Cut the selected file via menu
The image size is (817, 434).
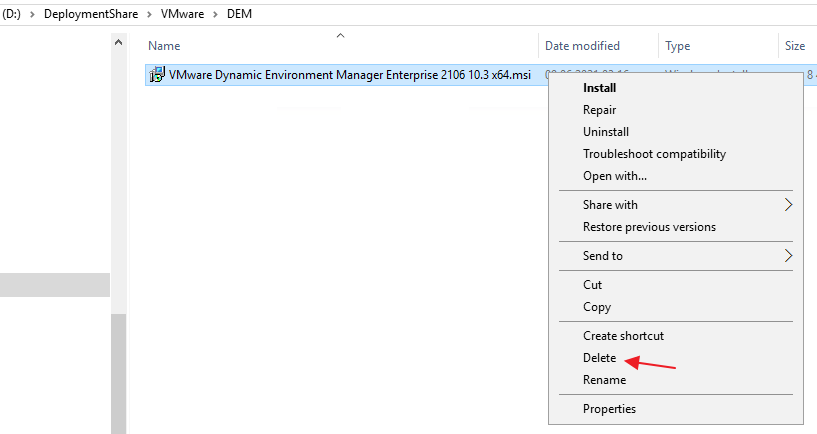click(592, 285)
